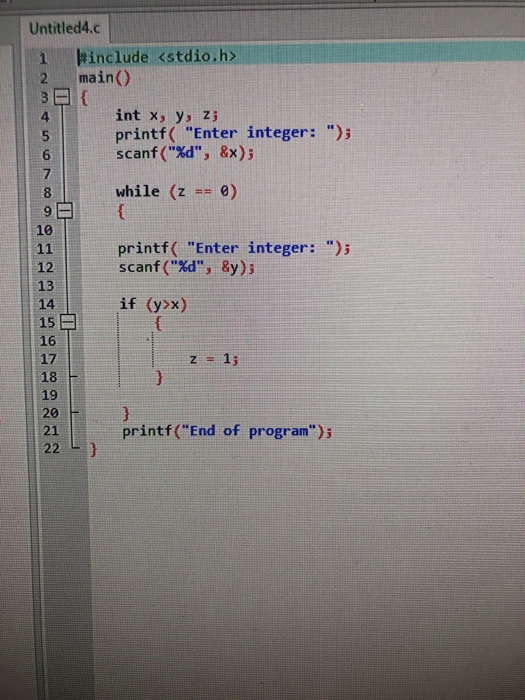Viewport: 525px width, 700px height.
Task: Click the scanf line reading &y
Action: click(x=186, y=267)
